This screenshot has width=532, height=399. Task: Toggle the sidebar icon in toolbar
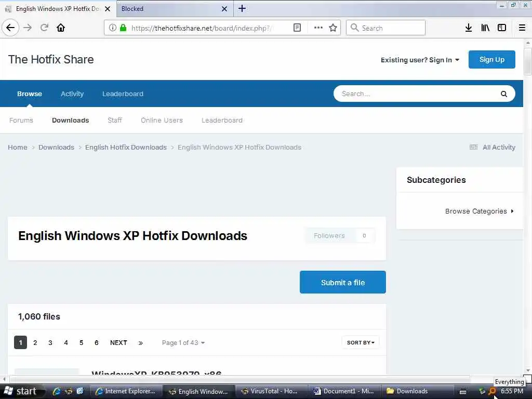(502, 28)
